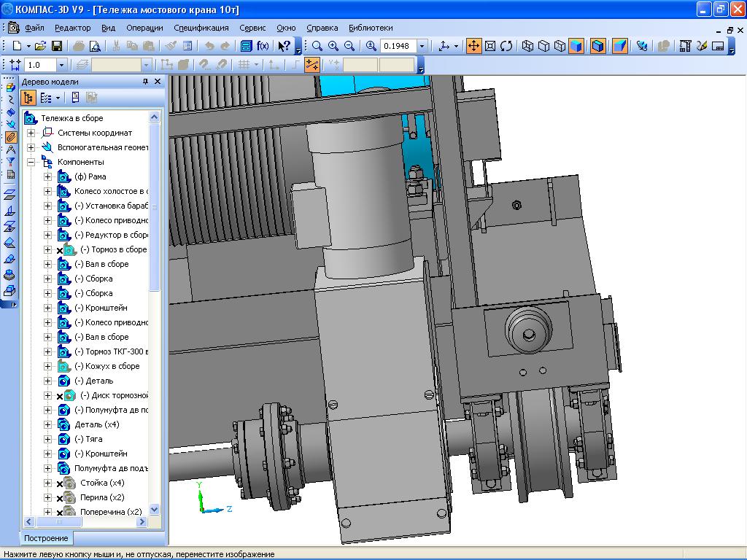Activate the Rotate view tool
This screenshot has width=747, height=560.
(506, 46)
